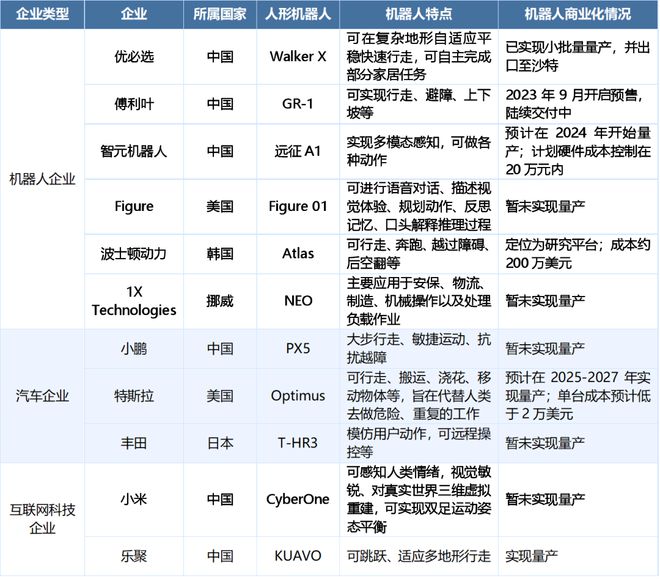Select the NEO robot cell
This screenshot has width=660, height=579.
[298, 301]
